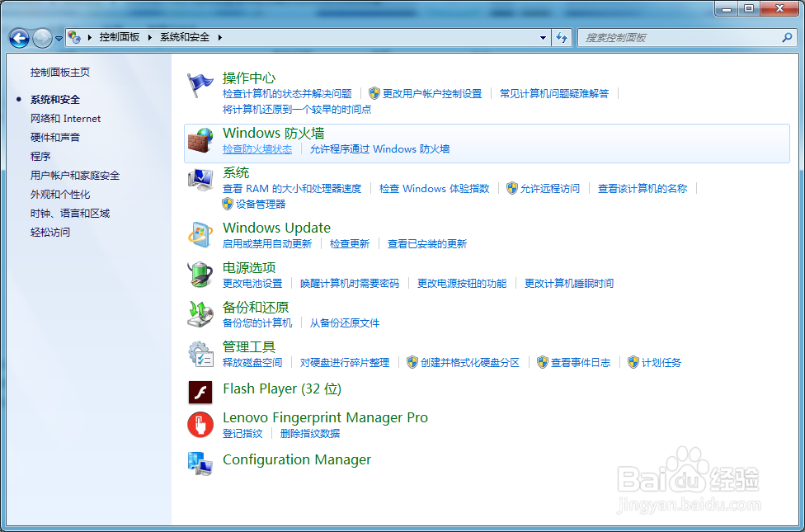The image size is (805, 532).
Task: Click 登记指纹 link
Action: [x=242, y=433]
